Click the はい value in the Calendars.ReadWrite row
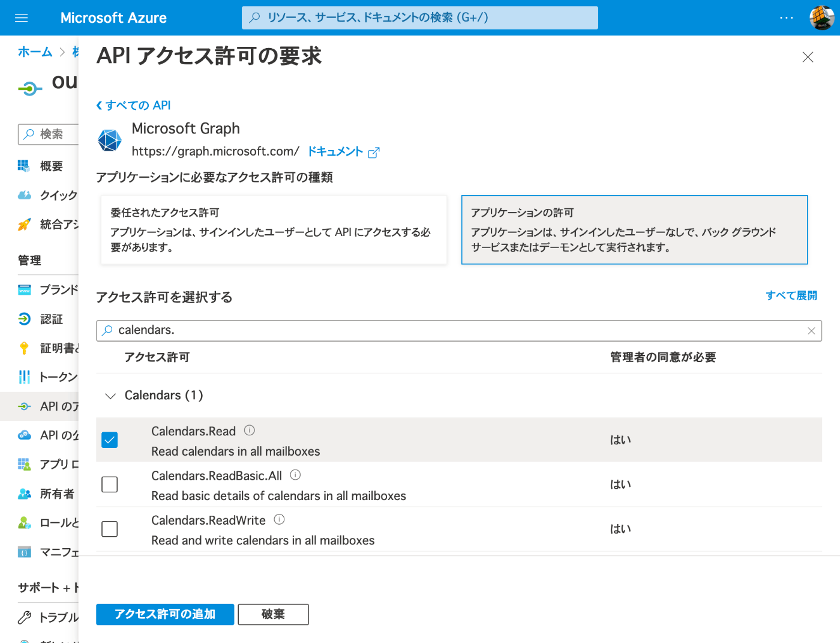Image resolution: width=840 pixels, height=643 pixels. pyautogui.click(x=620, y=529)
